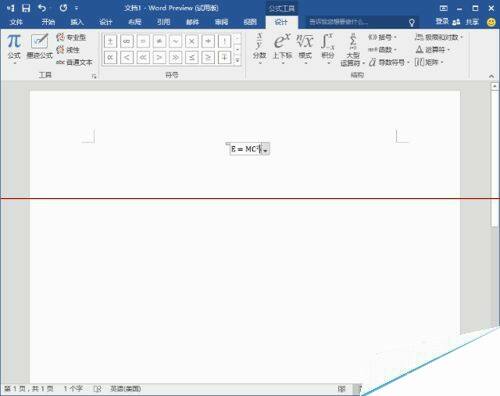
Task: Expand the full symbols gallery
Action: [237, 60]
